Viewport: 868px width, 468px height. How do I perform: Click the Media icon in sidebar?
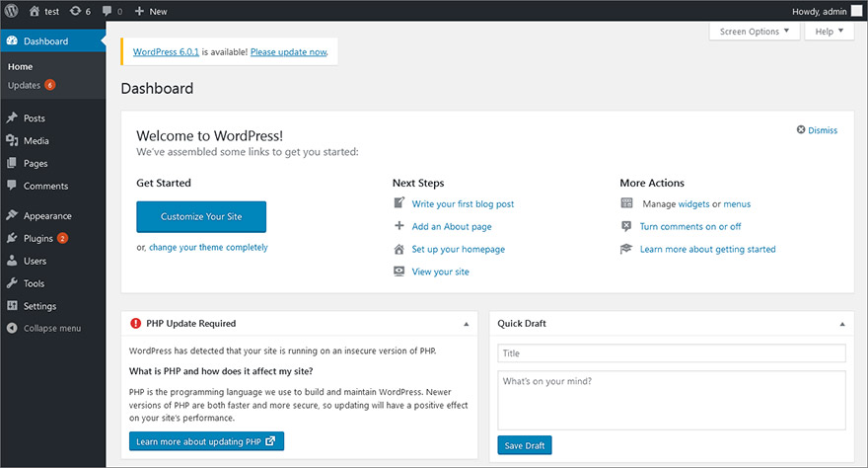[12, 140]
